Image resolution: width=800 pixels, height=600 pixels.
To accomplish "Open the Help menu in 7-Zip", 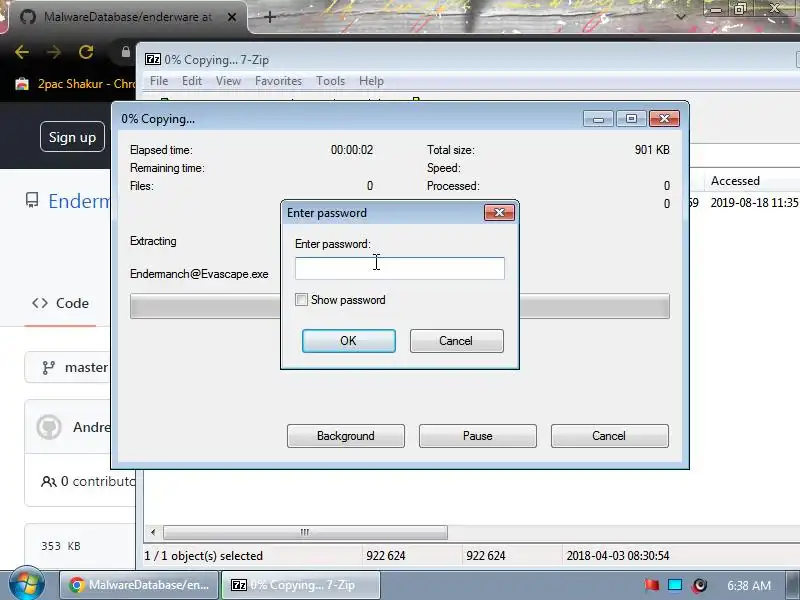I will (371, 81).
